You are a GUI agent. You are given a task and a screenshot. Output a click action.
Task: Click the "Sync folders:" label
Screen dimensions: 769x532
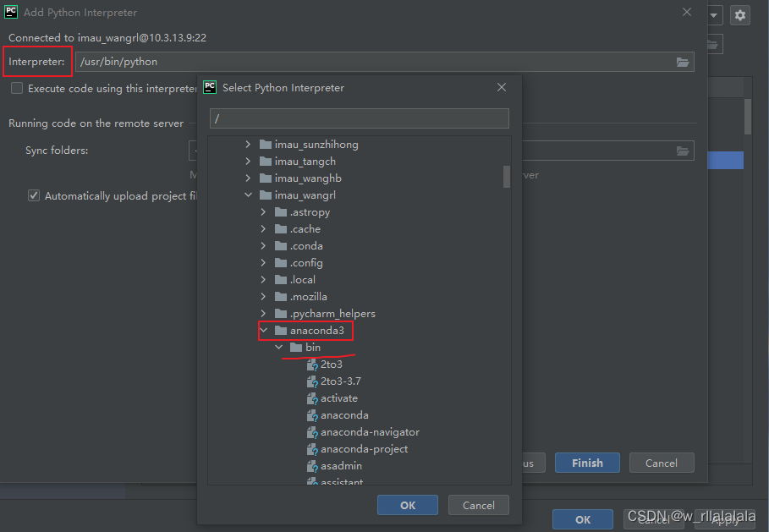point(57,151)
